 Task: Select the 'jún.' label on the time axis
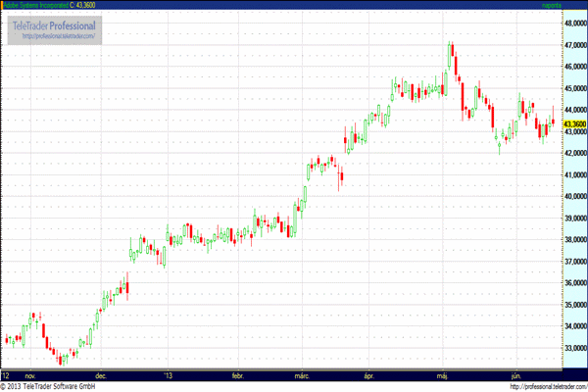tap(514, 374)
